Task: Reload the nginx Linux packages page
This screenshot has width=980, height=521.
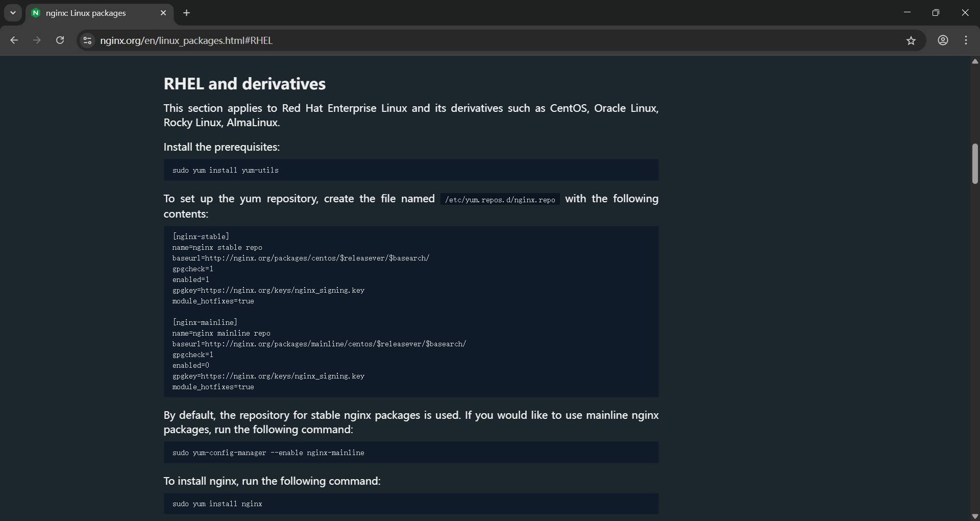Action: pyautogui.click(x=60, y=40)
